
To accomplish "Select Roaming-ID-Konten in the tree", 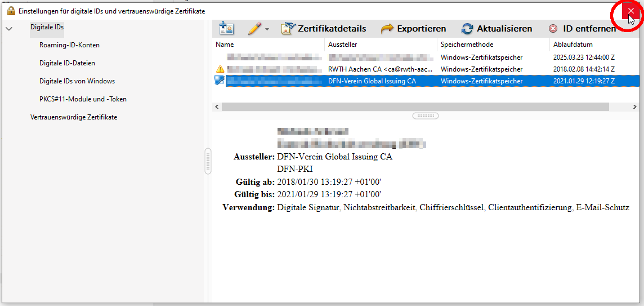I will click(69, 45).
